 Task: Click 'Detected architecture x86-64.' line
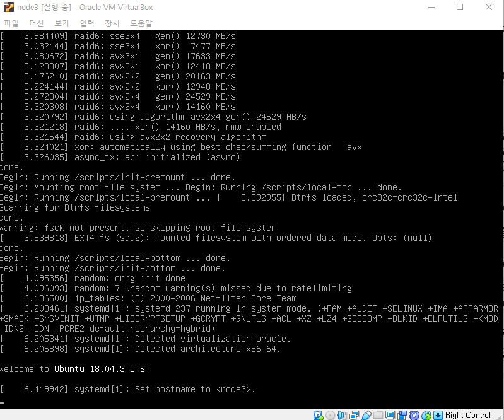140,349
